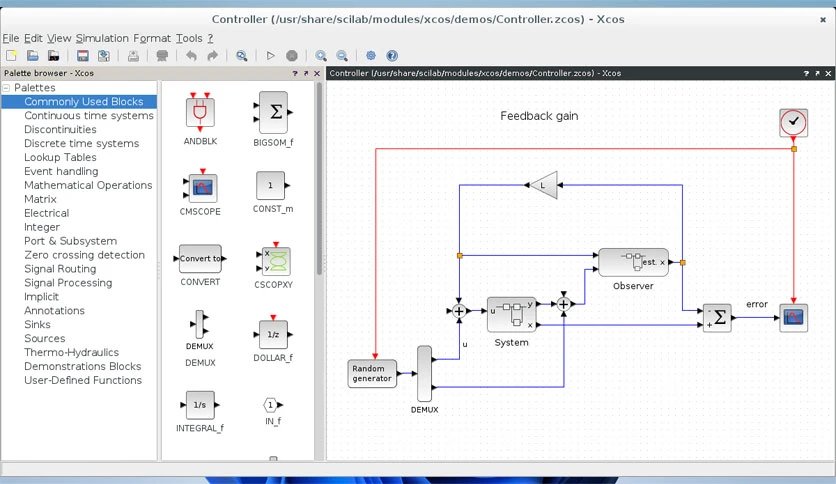
Task: Click the stop simulation icon
Action: pyautogui.click(x=292, y=55)
